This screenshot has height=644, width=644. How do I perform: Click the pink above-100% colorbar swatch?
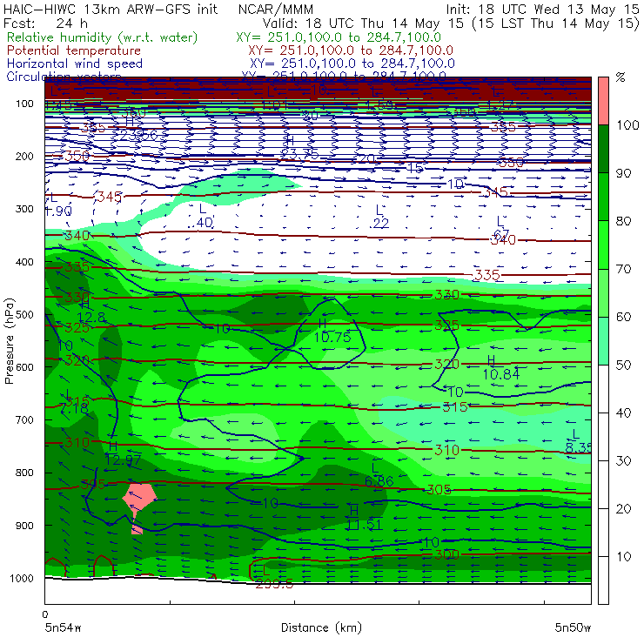[603, 101]
